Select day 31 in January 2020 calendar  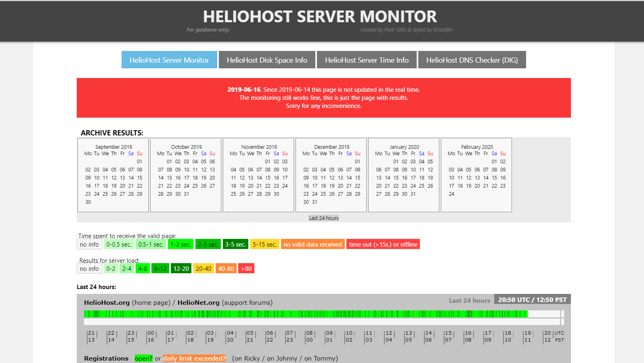tap(413, 194)
